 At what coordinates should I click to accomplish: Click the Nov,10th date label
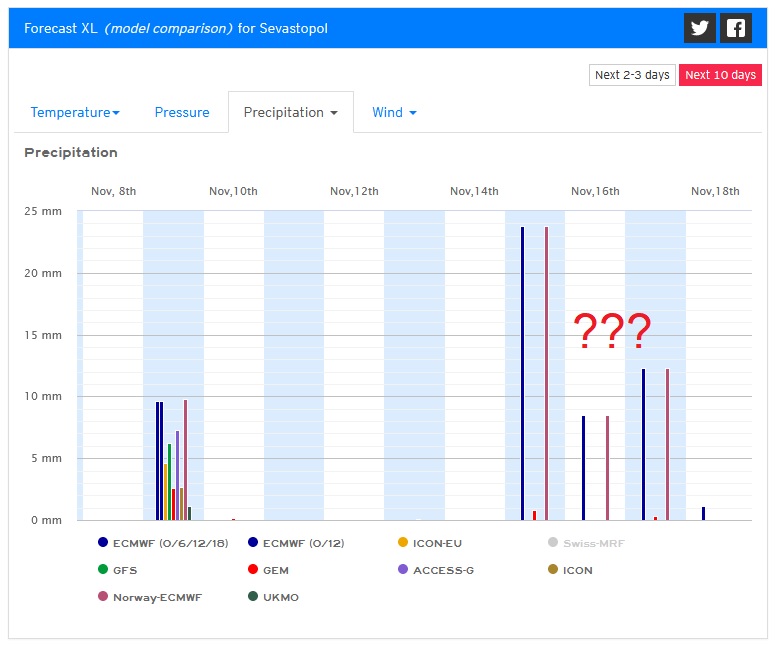click(x=233, y=191)
